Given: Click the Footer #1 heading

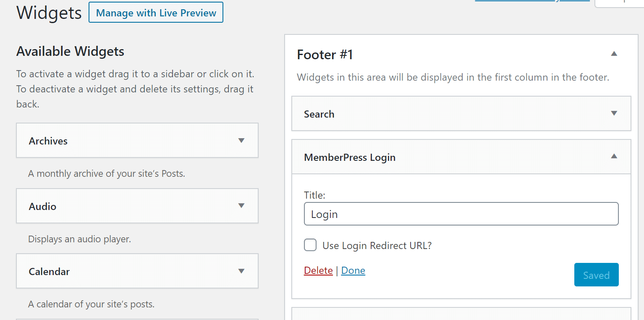Looking at the screenshot, I should [x=325, y=55].
